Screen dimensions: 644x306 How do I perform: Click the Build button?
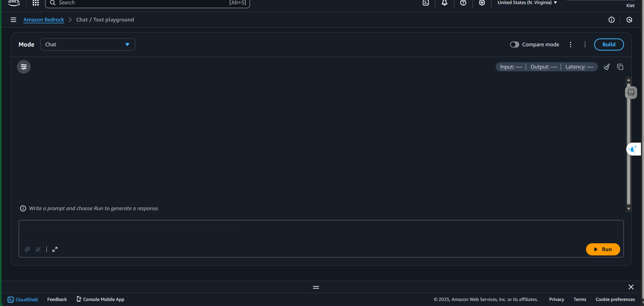(x=609, y=45)
